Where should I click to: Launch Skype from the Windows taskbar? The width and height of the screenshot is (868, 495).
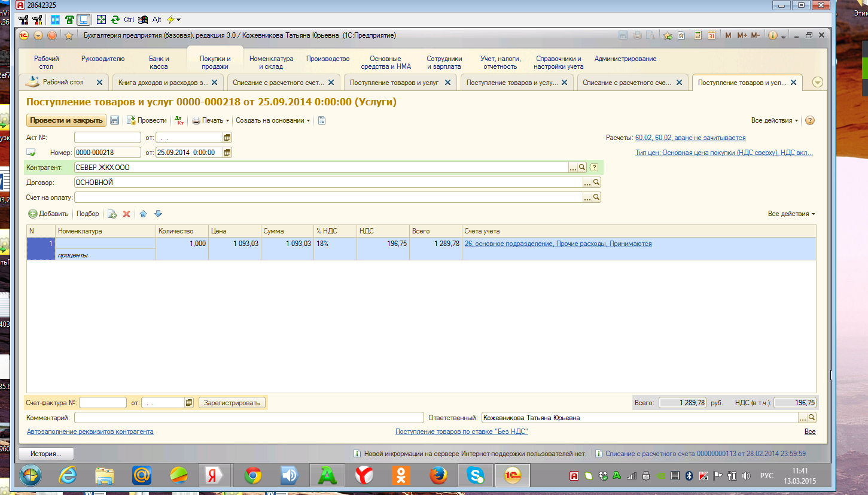476,476
